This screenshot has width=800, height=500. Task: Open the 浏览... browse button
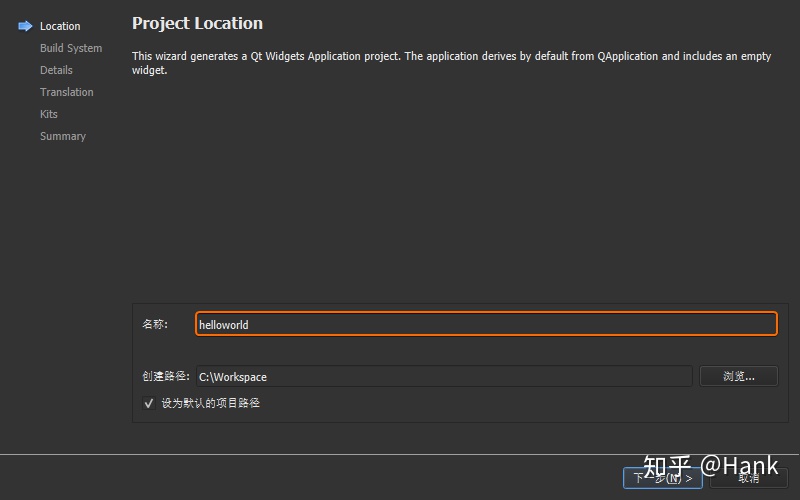738,377
